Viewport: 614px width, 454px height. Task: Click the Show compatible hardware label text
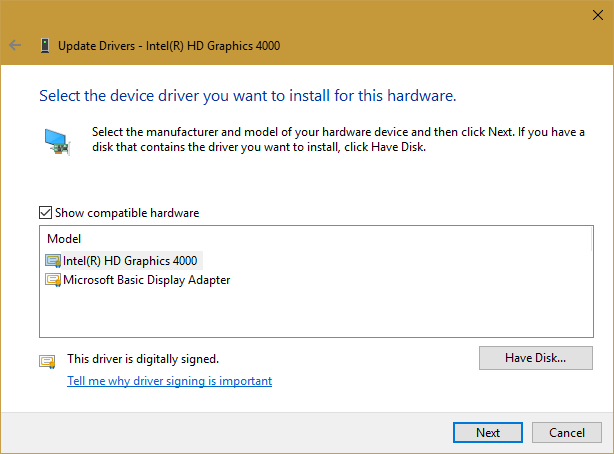[x=127, y=213]
